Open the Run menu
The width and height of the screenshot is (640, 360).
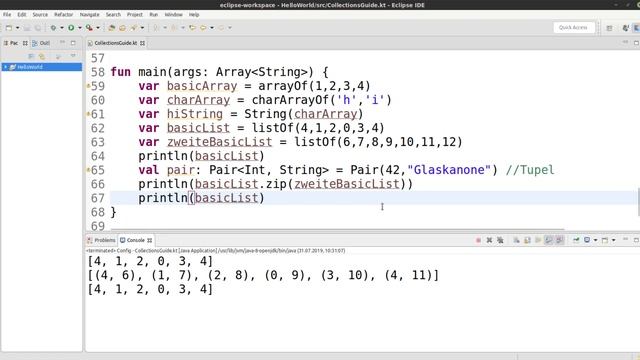(x=153, y=14)
